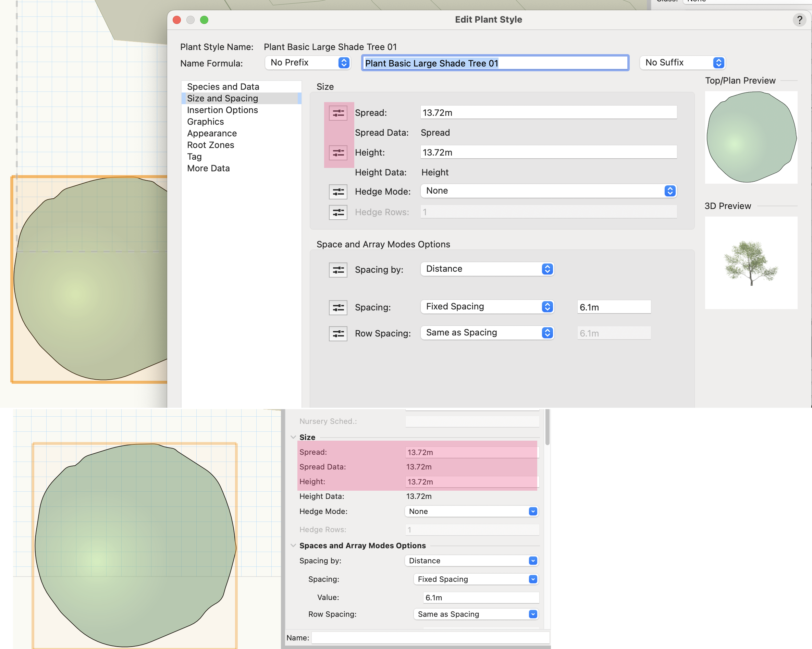
Task: Click the override icon for Spacing by
Action: [x=338, y=270]
